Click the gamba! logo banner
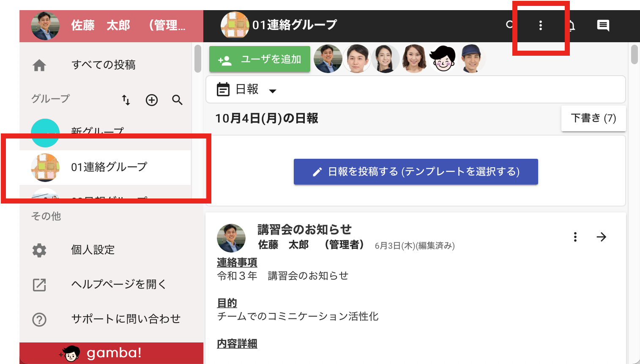 click(x=112, y=353)
